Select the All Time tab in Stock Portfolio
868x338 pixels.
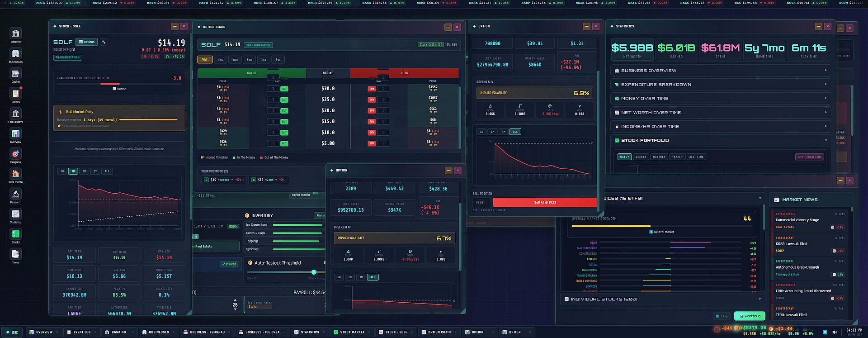(x=696, y=157)
